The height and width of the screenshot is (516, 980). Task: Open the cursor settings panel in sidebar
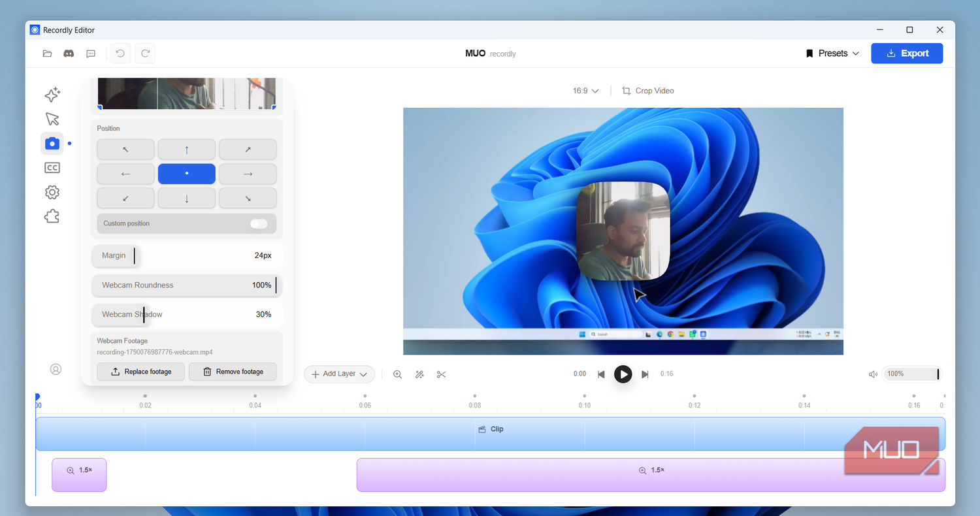coord(52,119)
